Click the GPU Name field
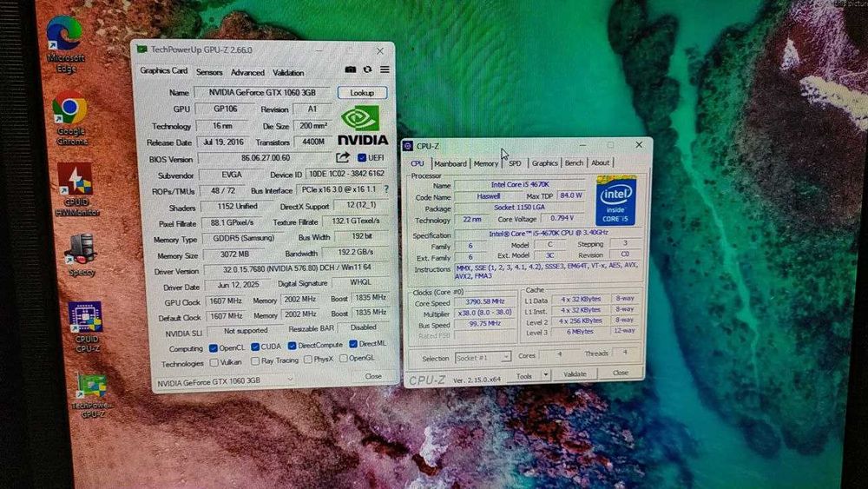Screen dimensions: 868x489 point(262,92)
